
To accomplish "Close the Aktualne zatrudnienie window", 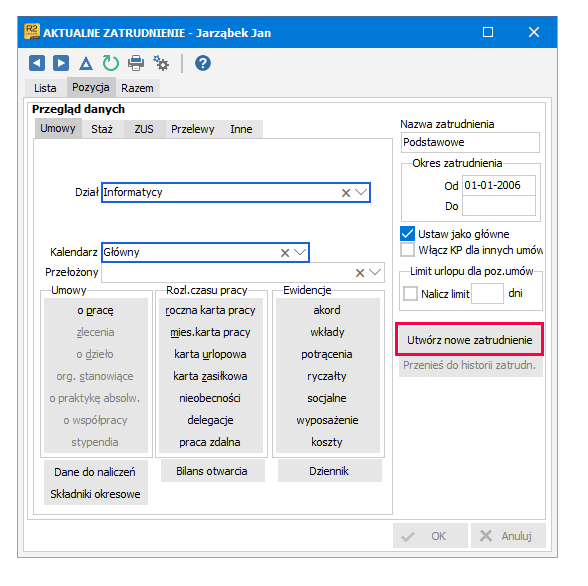I will click(534, 32).
